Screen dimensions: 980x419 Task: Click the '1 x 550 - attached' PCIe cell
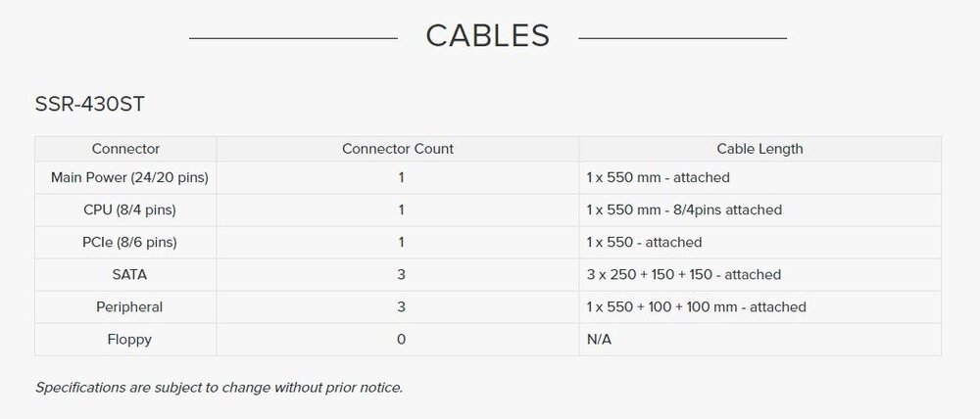(644, 242)
